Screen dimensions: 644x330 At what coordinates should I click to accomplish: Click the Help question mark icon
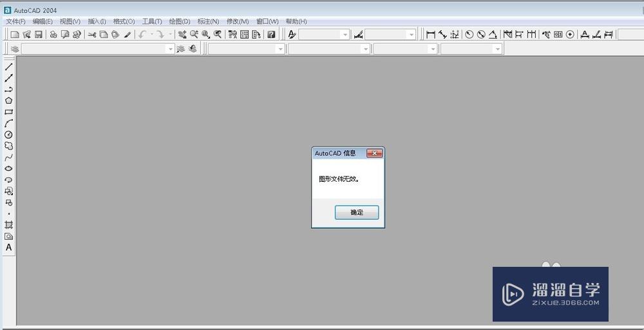click(x=271, y=35)
